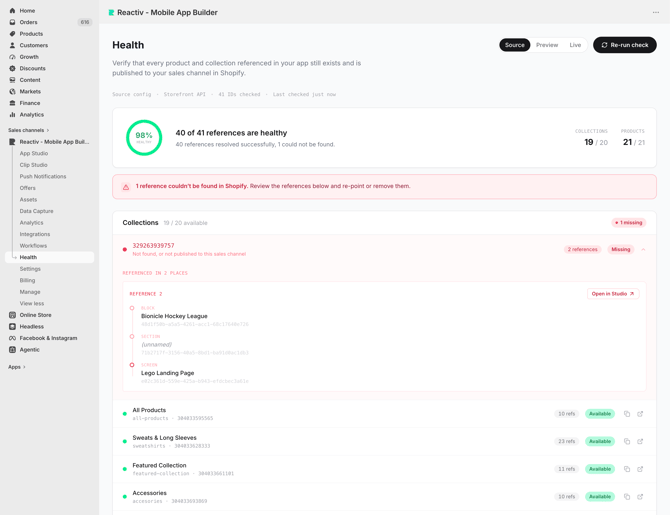The height and width of the screenshot is (515, 670).
Task: Click the 2 references badge
Action: click(x=582, y=249)
